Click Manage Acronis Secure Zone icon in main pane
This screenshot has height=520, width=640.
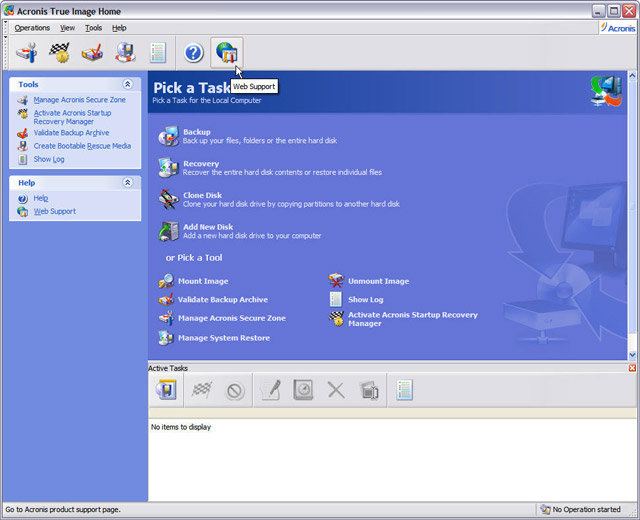tap(166, 318)
